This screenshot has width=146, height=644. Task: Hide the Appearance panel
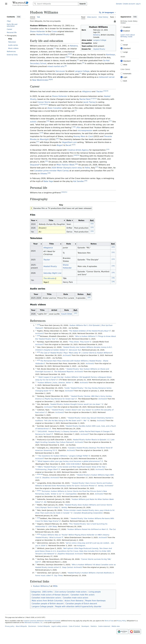[x=135, y=17]
